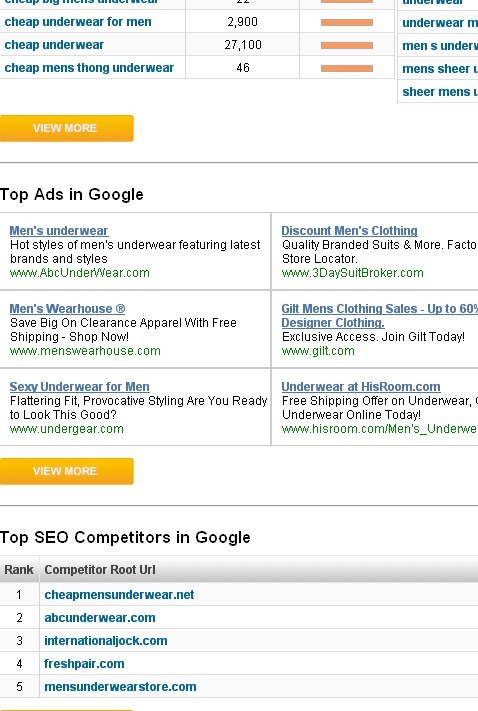Open the 'Men's Wearhouse ®' ad link

click(67, 308)
